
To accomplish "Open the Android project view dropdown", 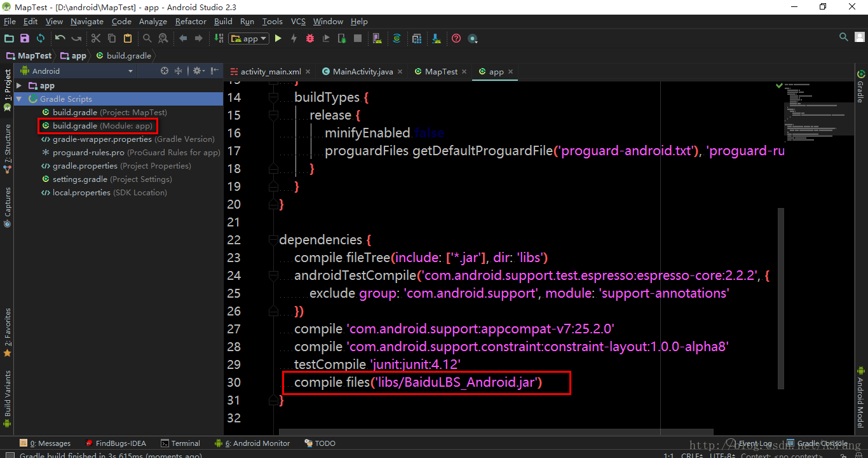I will pos(76,71).
